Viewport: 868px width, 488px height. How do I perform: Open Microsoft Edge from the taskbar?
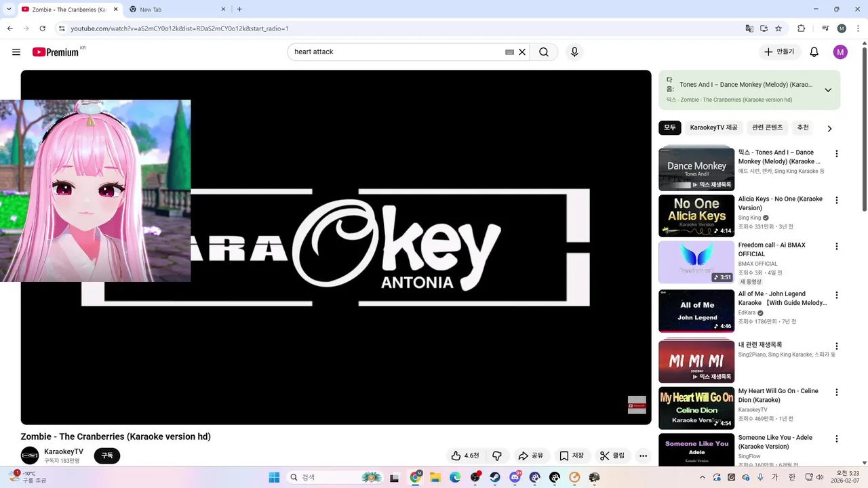pyautogui.click(x=455, y=477)
